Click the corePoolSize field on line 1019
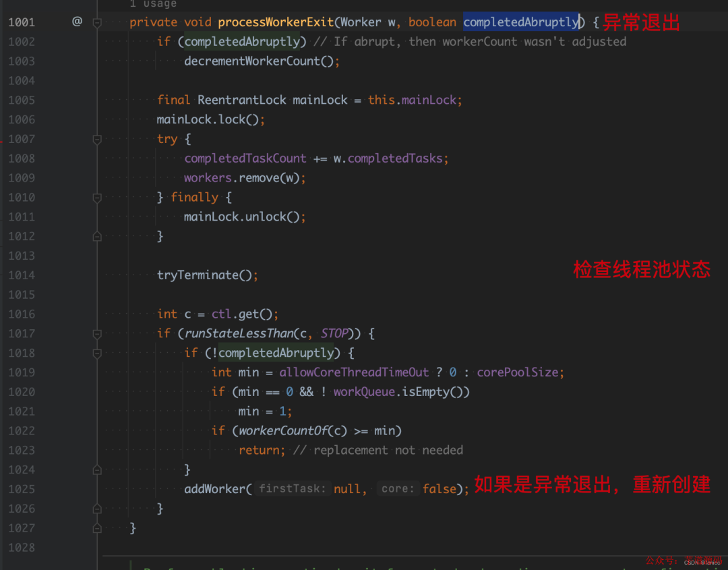728x570 pixels. tap(517, 372)
